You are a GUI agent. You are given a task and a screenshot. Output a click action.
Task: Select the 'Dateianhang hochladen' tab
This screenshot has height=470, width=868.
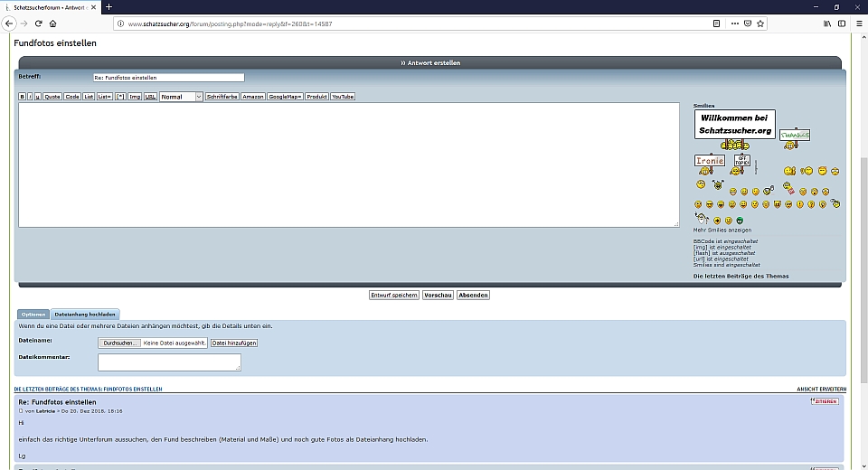[84, 314]
